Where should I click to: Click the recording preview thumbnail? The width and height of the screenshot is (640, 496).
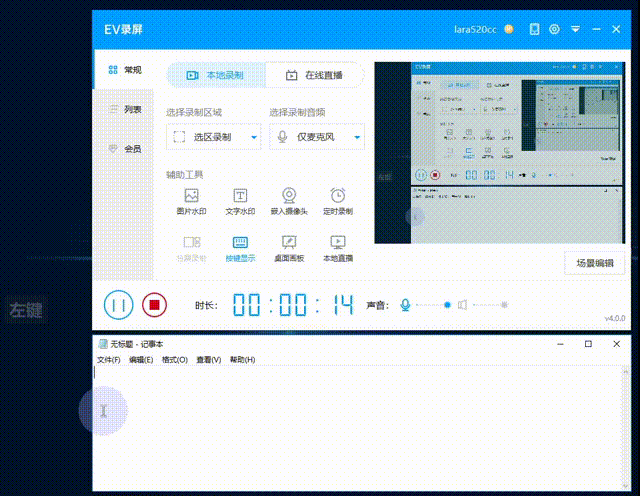[500, 153]
